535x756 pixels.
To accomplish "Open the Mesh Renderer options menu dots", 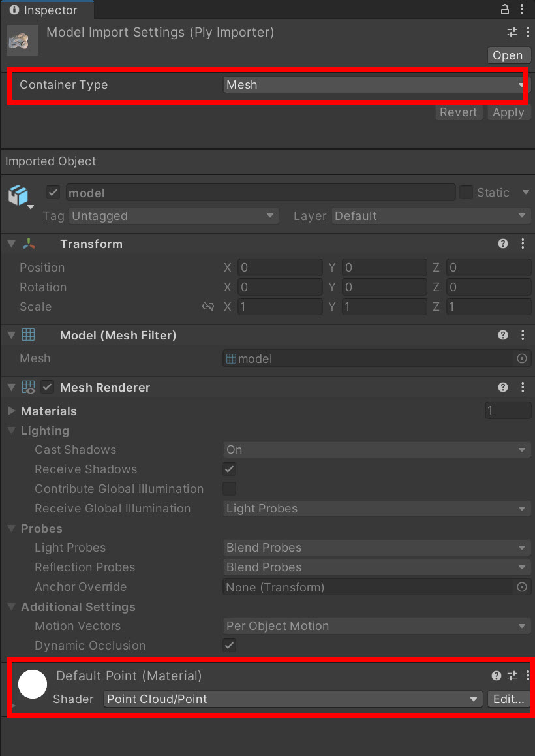I will pos(523,387).
